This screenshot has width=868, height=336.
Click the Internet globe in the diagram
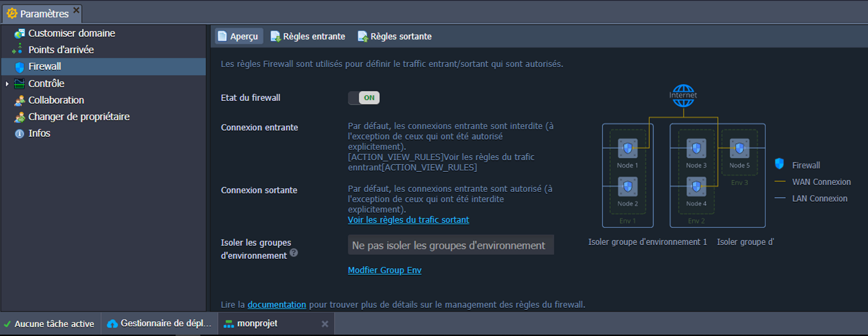[x=683, y=95]
